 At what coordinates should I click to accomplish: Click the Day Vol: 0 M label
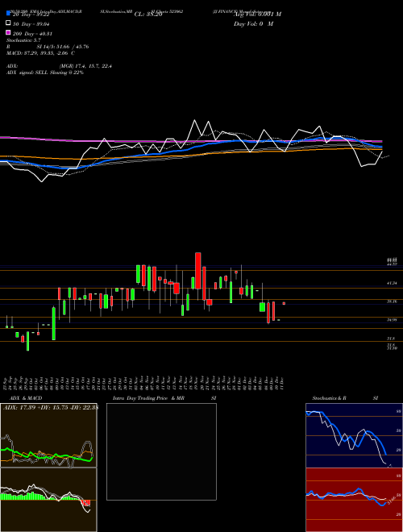point(253,23)
